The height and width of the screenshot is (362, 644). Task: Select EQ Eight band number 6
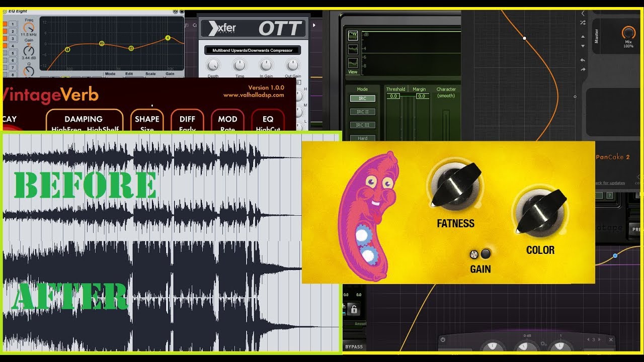[x=13, y=60]
